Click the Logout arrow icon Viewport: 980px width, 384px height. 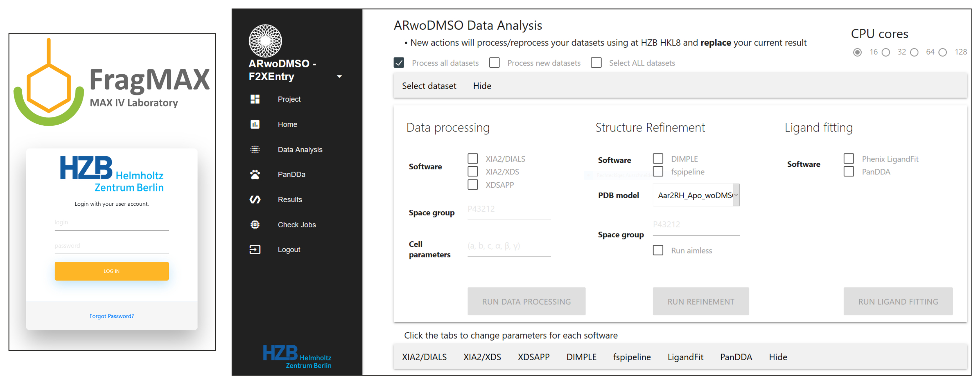tap(254, 249)
